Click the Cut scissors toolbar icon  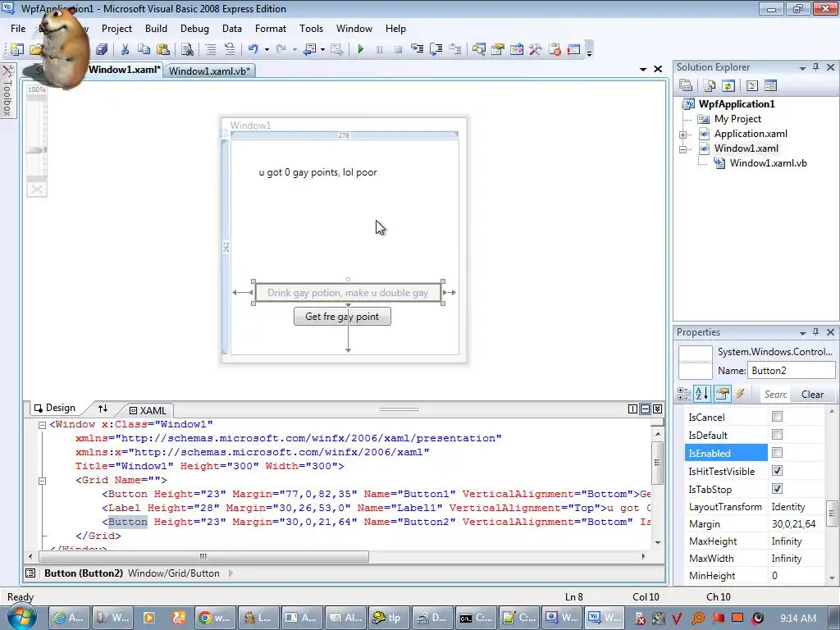click(125, 49)
